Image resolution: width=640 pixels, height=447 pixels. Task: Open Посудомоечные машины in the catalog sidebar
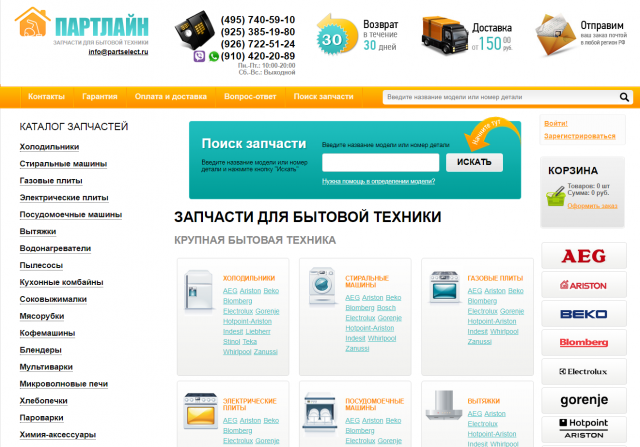point(71,214)
